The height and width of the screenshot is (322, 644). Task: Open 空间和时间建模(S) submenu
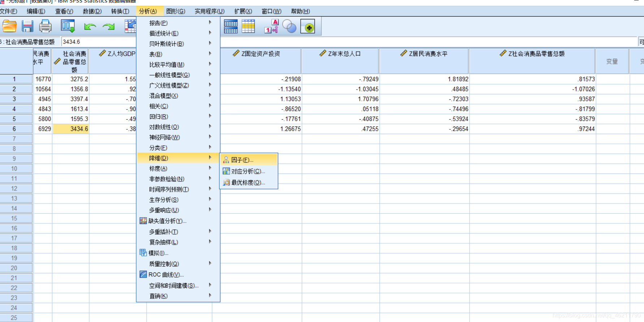click(x=178, y=285)
